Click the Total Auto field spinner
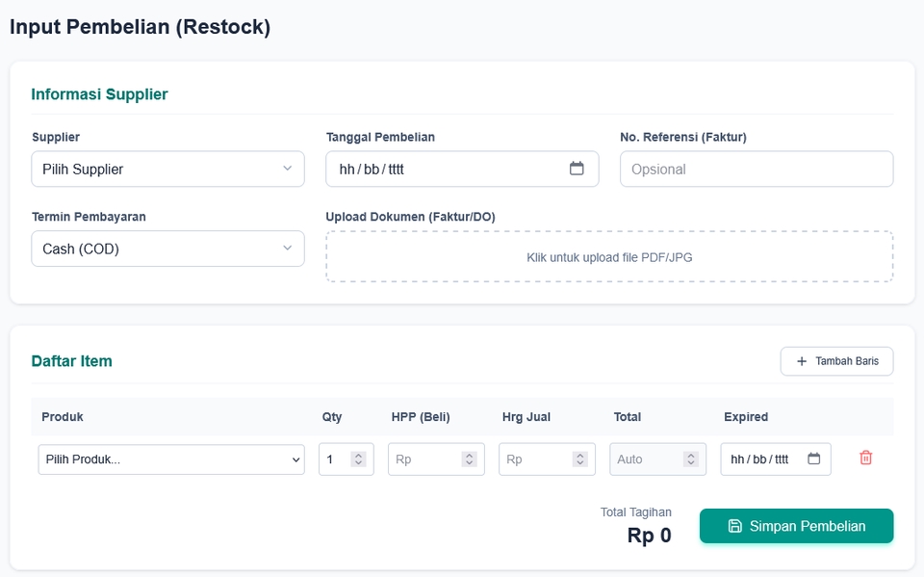924x577 pixels. tap(691, 459)
